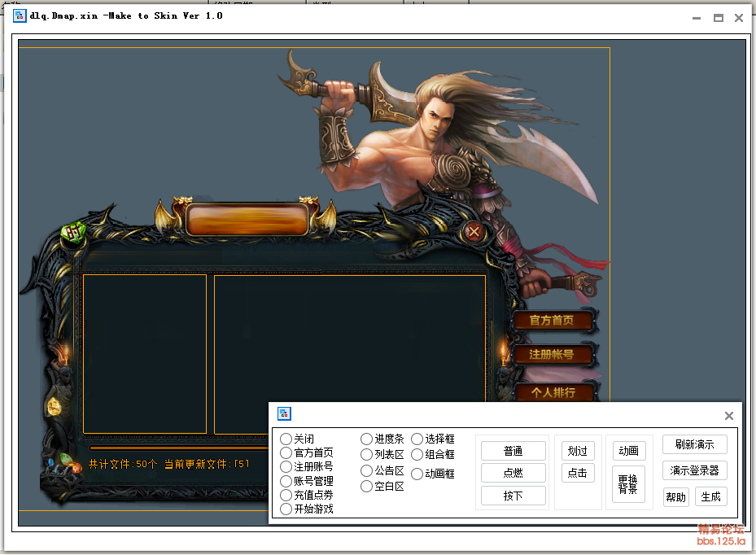Select the 公告区 radio option
This screenshot has width=756, height=555.
[367, 470]
